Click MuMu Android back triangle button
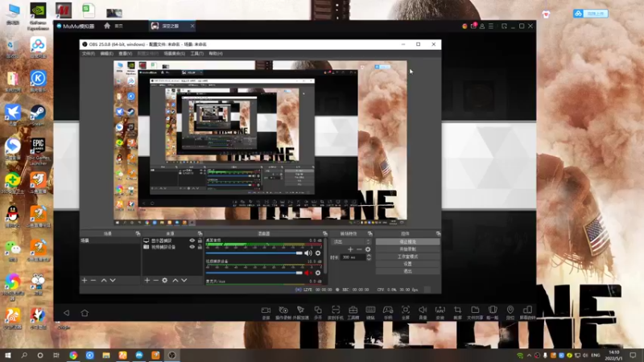Viewport: 644px width, 362px height. click(x=67, y=313)
